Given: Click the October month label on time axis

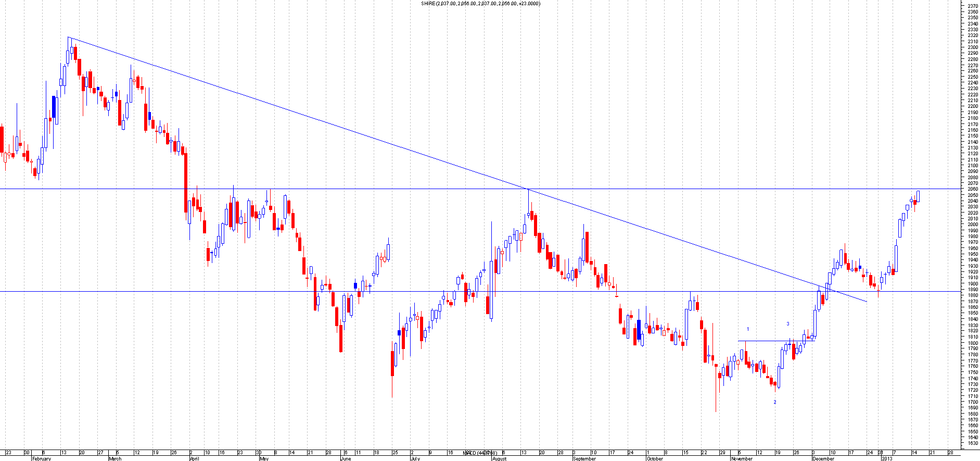Looking at the screenshot, I should pyautogui.click(x=655, y=458).
